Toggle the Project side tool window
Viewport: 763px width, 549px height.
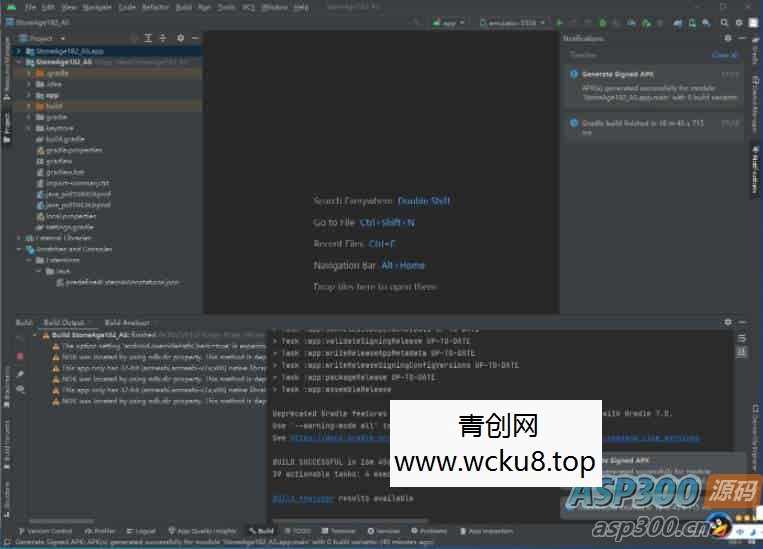(x=6, y=122)
